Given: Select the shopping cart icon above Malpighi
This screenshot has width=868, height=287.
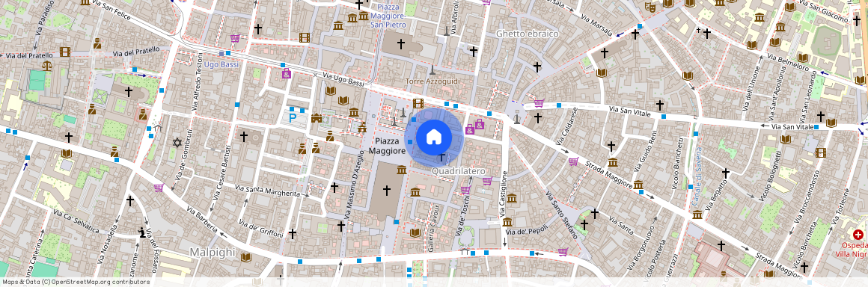Looking at the screenshot, I should (159, 188).
